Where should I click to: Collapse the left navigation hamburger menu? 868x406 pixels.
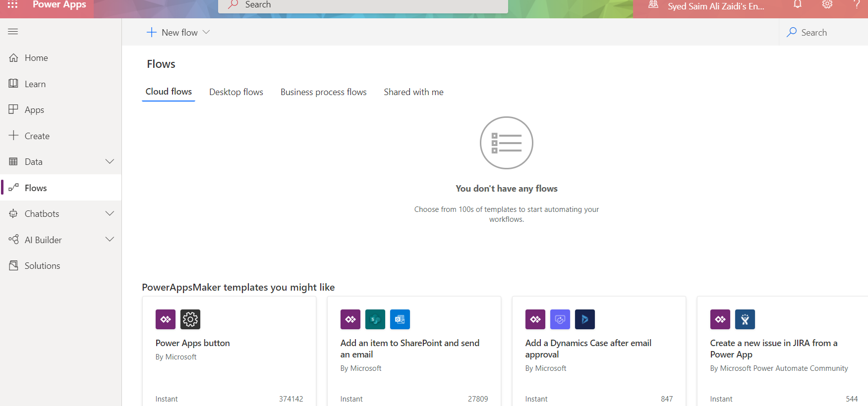[x=13, y=32]
